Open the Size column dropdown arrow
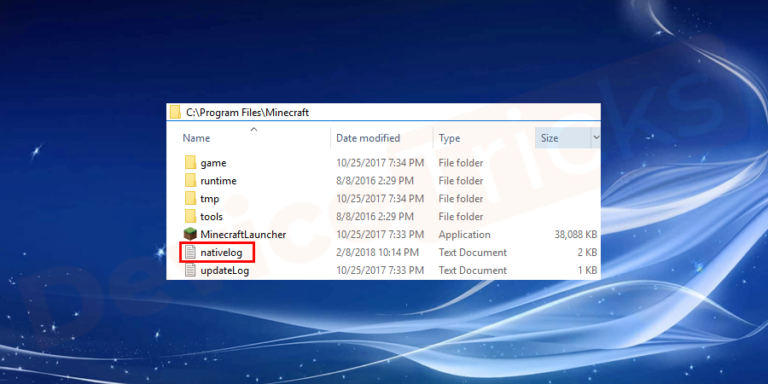 coord(596,138)
